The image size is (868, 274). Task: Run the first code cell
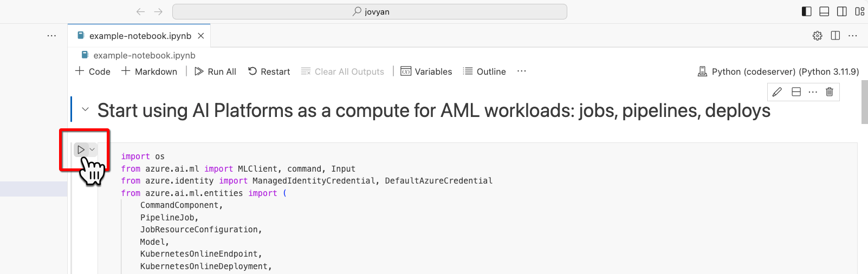coord(81,149)
